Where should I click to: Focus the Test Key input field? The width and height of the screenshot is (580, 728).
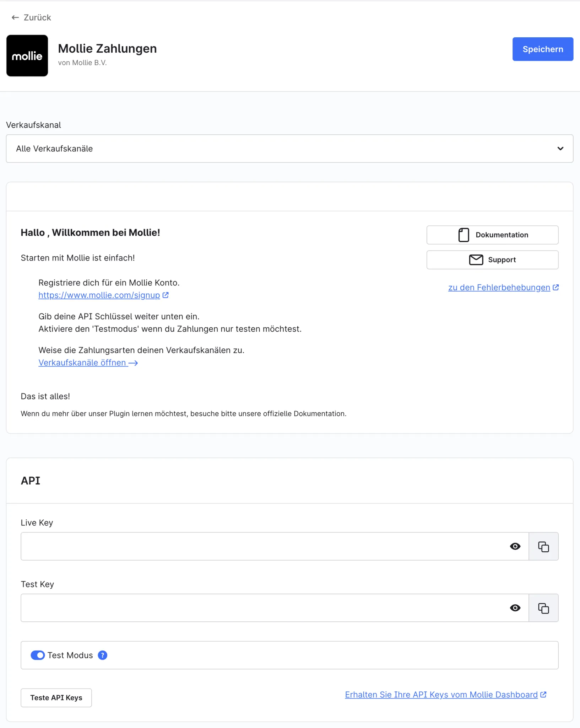[263, 608]
